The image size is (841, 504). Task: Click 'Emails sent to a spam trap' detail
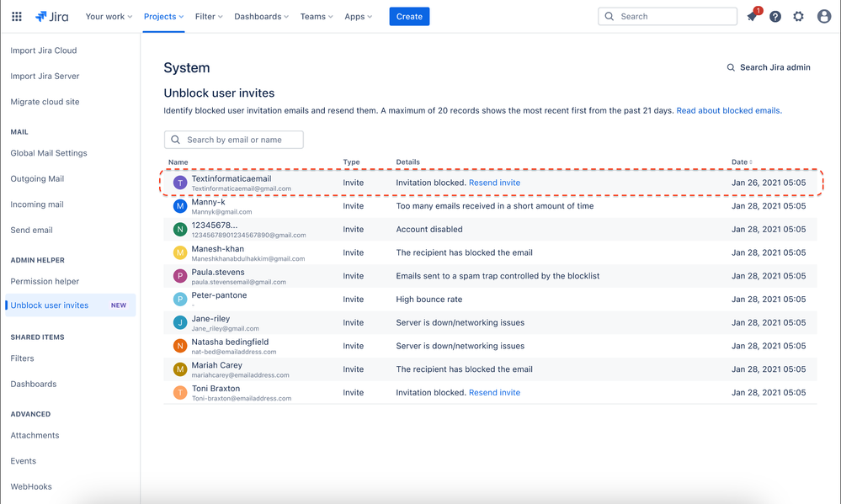click(498, 276)
